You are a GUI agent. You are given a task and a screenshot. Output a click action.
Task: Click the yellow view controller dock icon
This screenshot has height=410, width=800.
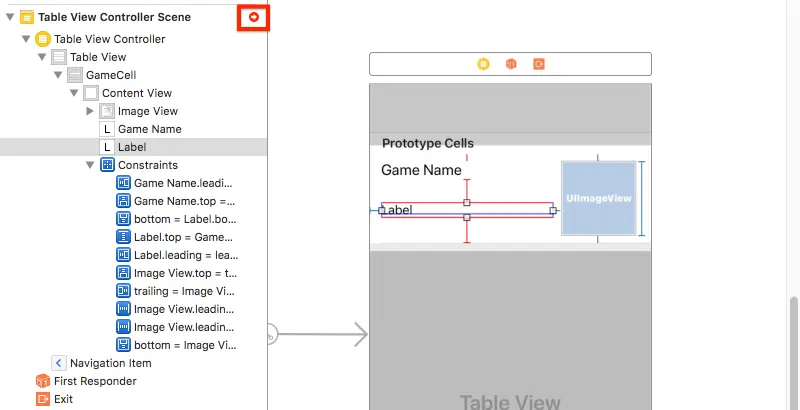pos(483,64)
